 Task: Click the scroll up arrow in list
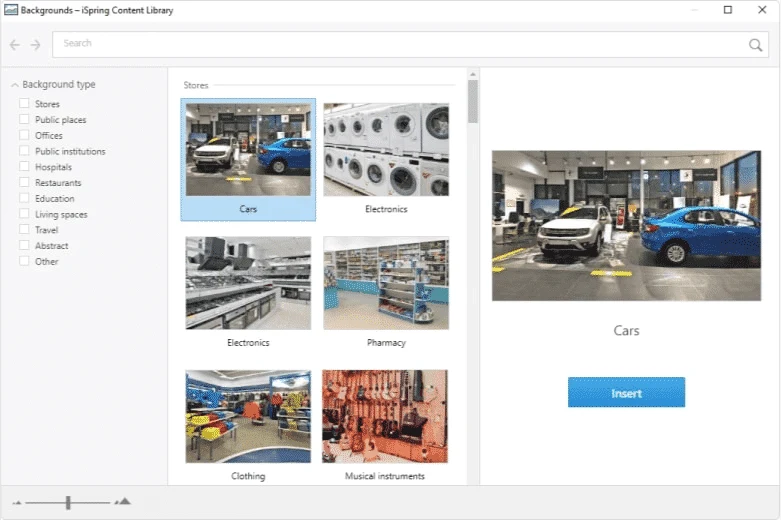(473, 75)
